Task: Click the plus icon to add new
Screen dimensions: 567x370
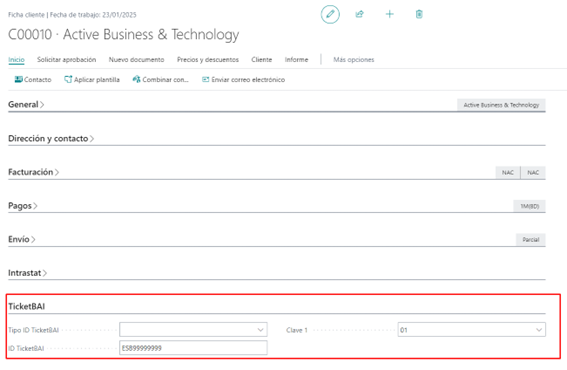Action: (389, 14)
